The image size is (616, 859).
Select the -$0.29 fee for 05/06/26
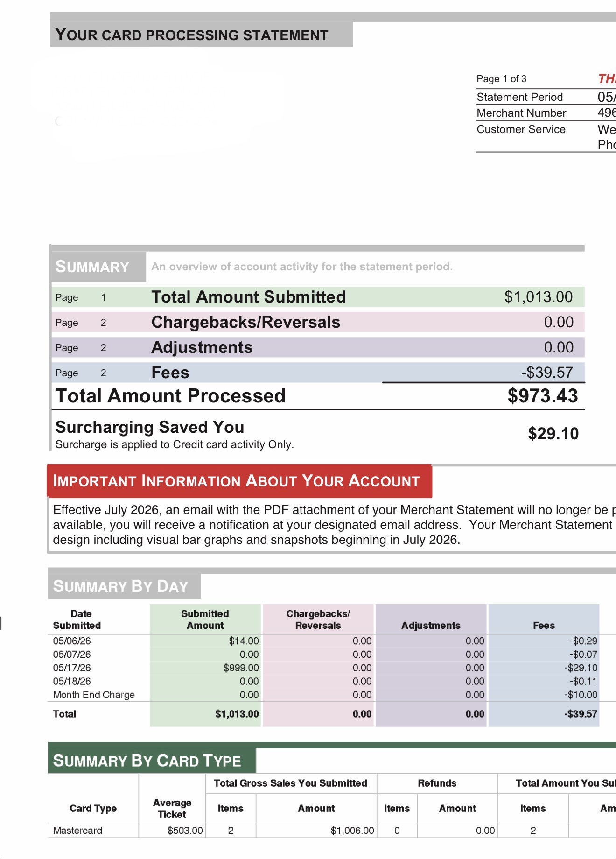tap(583, 641)
